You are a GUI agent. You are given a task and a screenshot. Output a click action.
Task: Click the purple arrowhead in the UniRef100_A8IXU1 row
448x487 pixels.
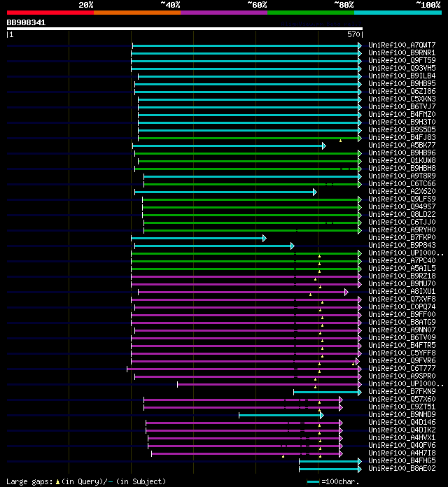(346, 292)
